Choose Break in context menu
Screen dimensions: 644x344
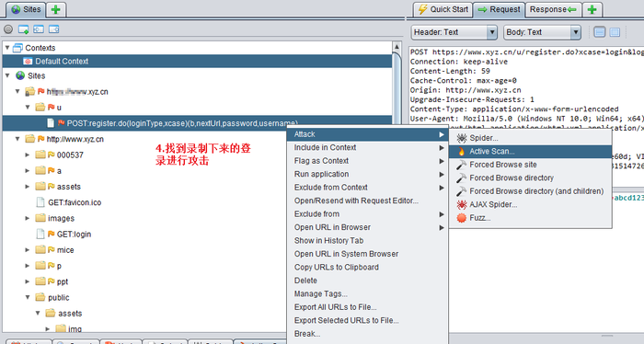pos(367,334)
